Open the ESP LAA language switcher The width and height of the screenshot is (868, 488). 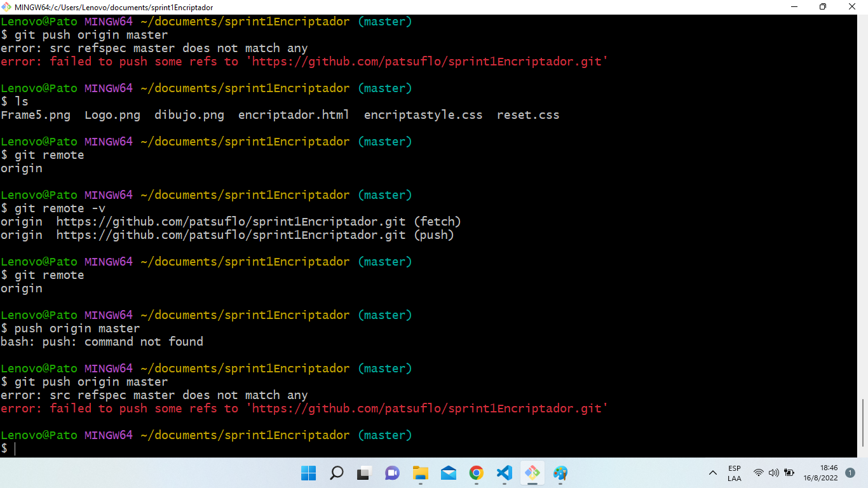pos(734,473)
